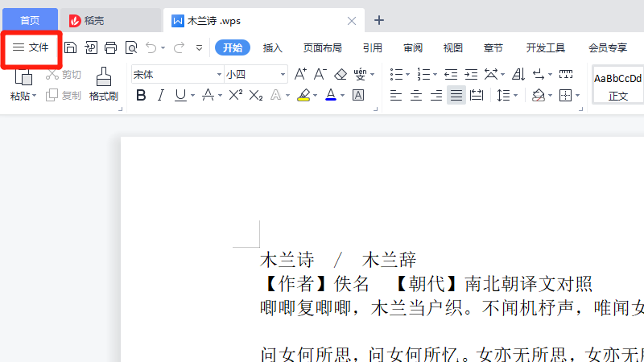Center align the paragraph text
This screenshot has height=362, width=644.
click(416, 96)
